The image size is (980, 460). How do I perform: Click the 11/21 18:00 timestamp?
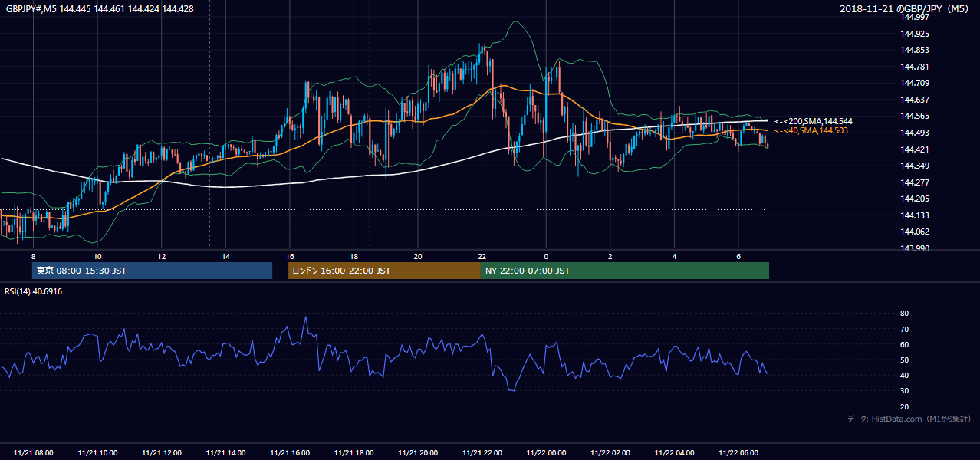354,453
